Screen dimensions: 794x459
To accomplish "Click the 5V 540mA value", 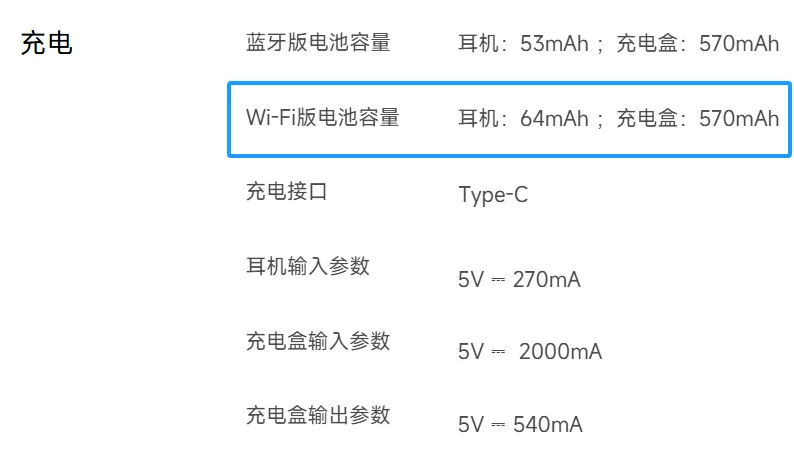I will click(x=520, y=425).
